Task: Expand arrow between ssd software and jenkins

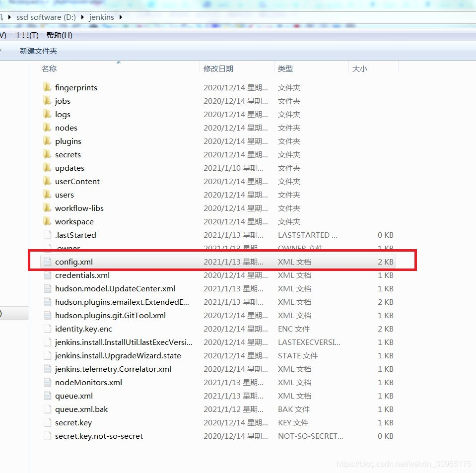Action: [82, 17]
